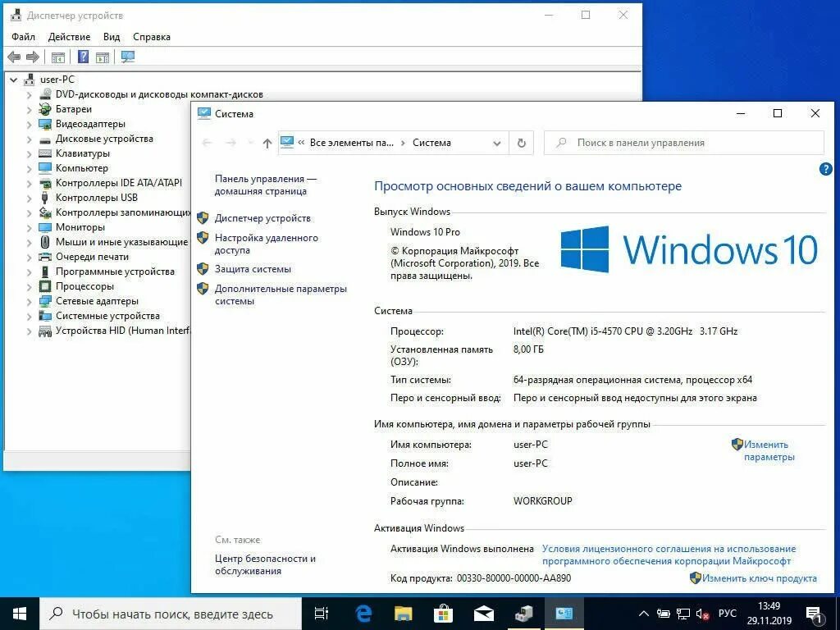Click the taskbar search box
Viewport: 840px width, 630px height.
[x=171, y=614]
